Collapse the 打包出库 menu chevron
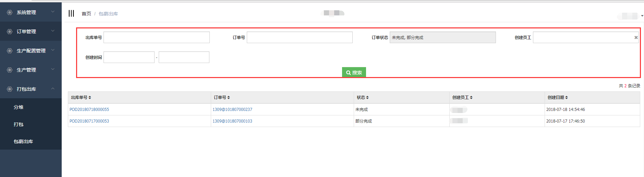 pyautogui.click(x=53, y=89)
